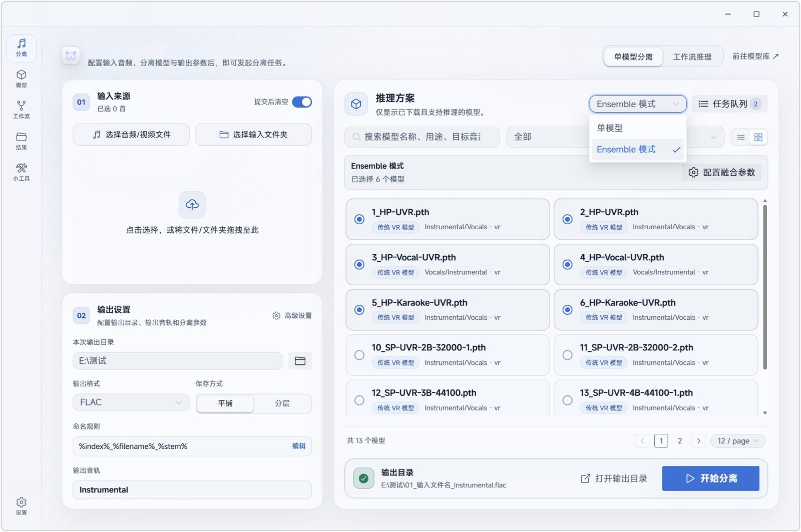Select model 12_SP-UVR-3B-44100.pth

(359, 400)
